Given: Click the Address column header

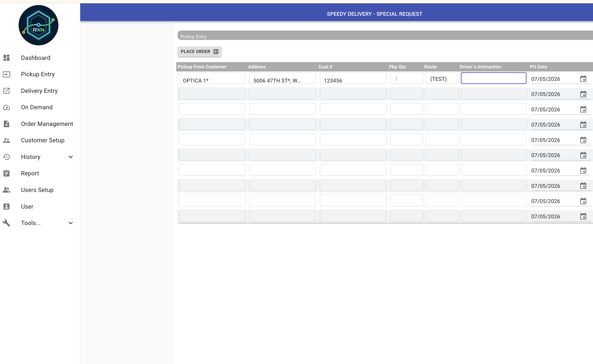Looking at the screenshot, I should 257,67.
